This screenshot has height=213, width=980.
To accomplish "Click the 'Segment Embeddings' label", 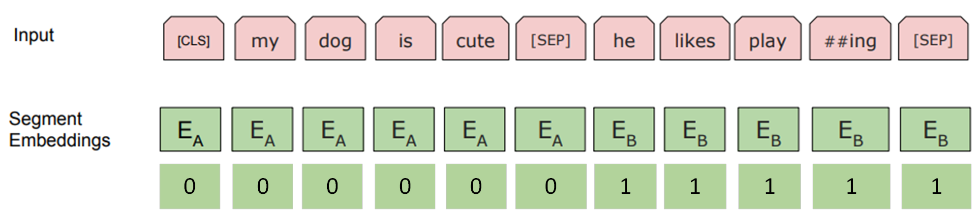I will [59, 129].
